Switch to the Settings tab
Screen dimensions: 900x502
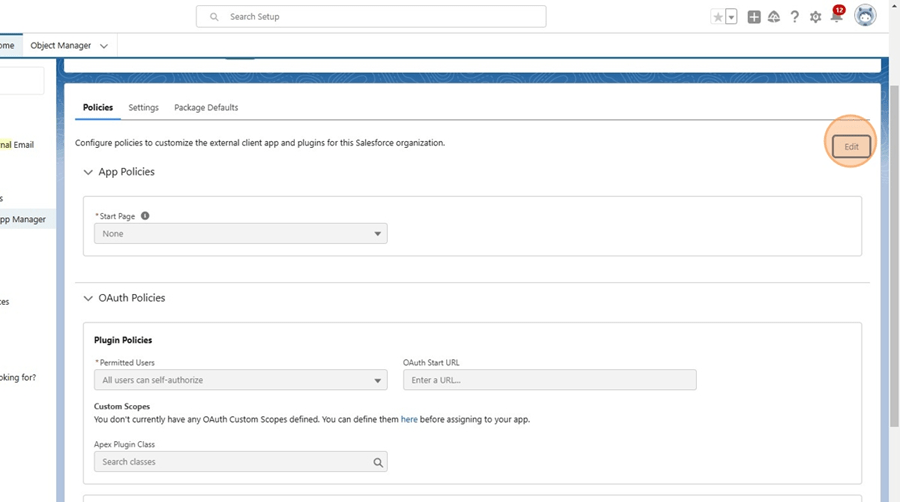tap(143, 108)
